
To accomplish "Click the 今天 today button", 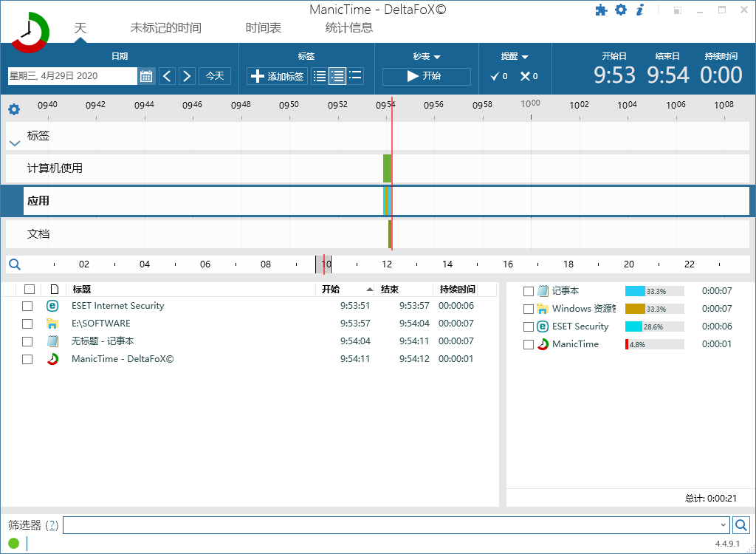I will pyautogui.click(x=215, y=76).
